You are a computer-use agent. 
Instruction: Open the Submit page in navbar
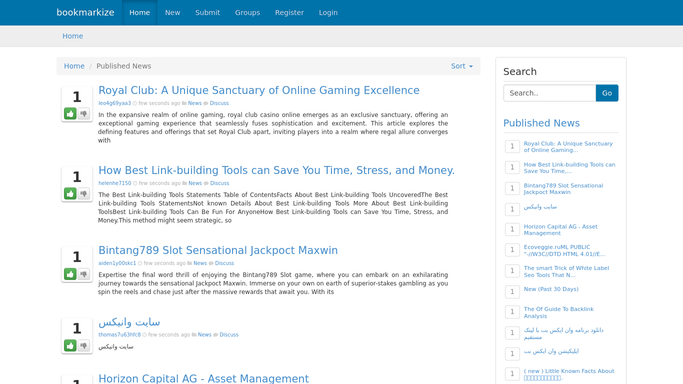pos(207,13)
